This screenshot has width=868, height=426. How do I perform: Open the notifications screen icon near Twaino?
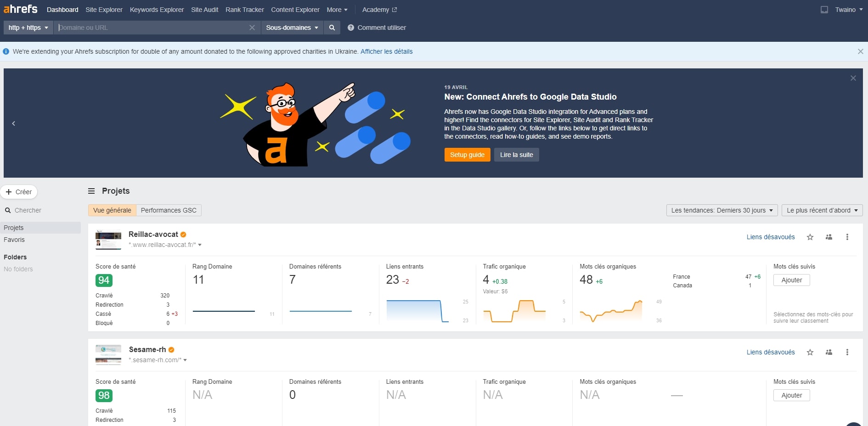click(x=824, y=10)
